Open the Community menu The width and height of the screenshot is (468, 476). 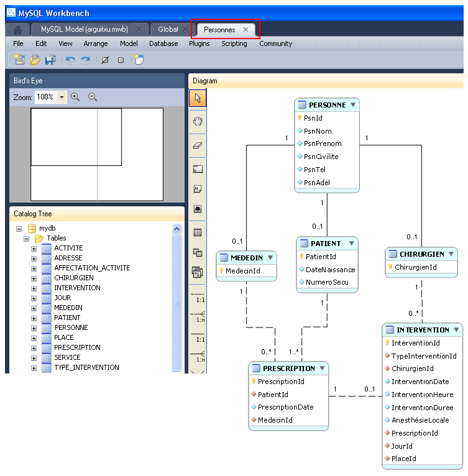click(x=276, y=43)
